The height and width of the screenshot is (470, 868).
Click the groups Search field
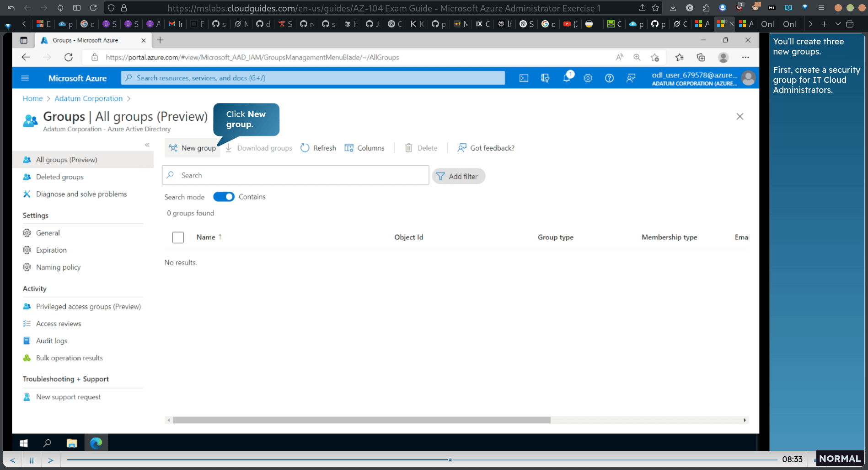click(x=295, y=175)
